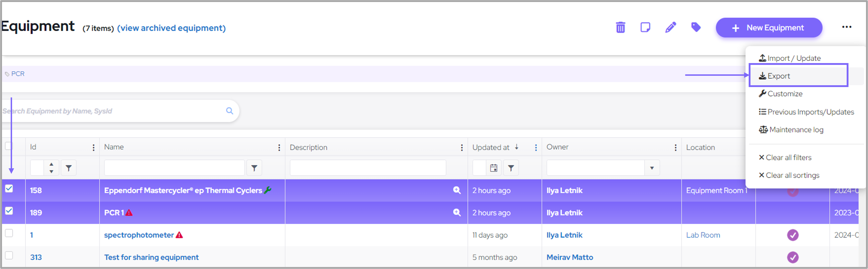Open the Name column options menu

[x=279, y=147]
